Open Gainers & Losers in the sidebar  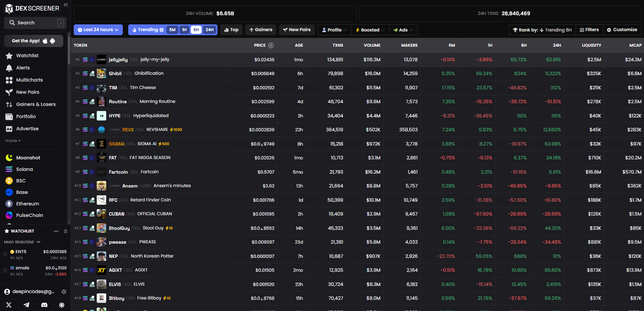pyautogui.click(x=36, y=104)
